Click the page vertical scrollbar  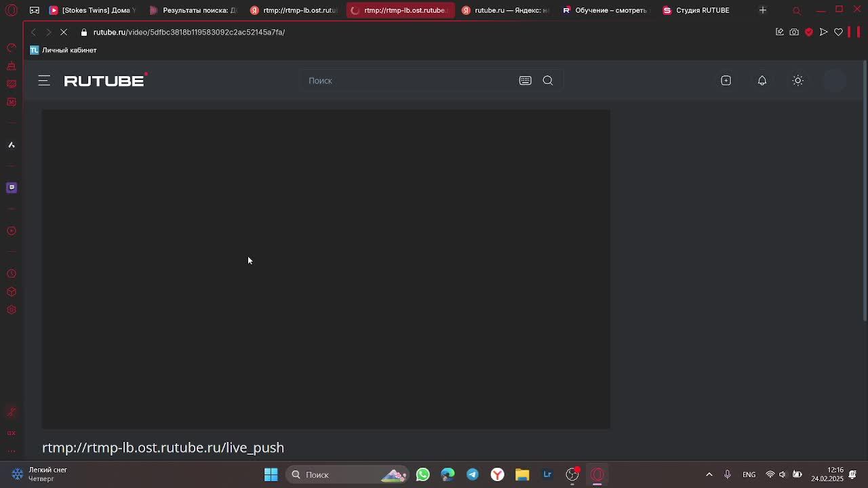[x=865, y=191]
